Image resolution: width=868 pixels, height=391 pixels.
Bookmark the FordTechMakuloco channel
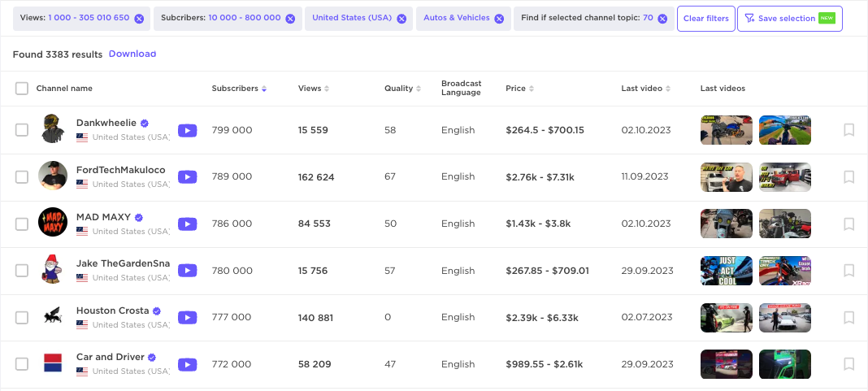tap(848, 177)
